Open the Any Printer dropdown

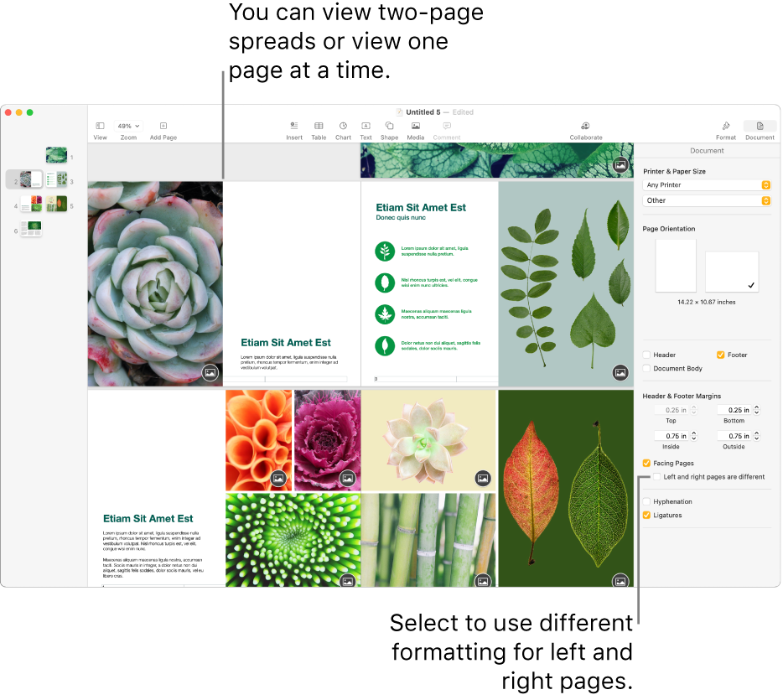[707, 184]
